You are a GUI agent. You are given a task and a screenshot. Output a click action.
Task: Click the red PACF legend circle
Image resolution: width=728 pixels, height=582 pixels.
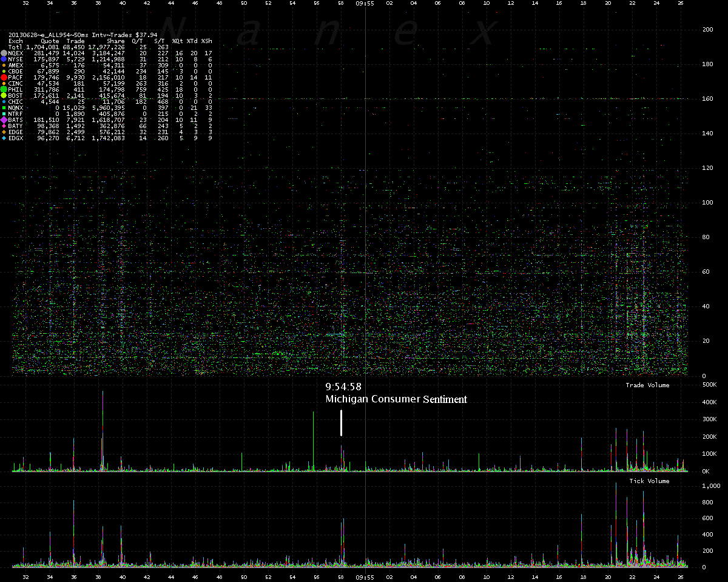(4, 78)
